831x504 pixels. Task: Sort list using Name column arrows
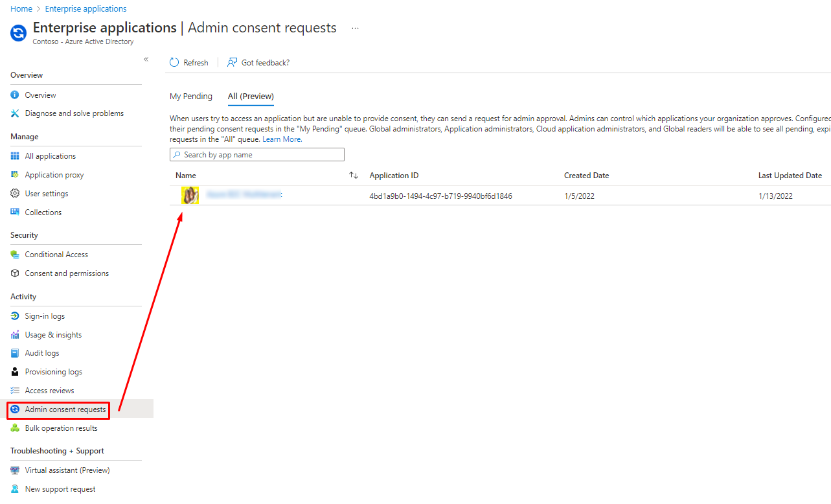click(x=354, y=176)
